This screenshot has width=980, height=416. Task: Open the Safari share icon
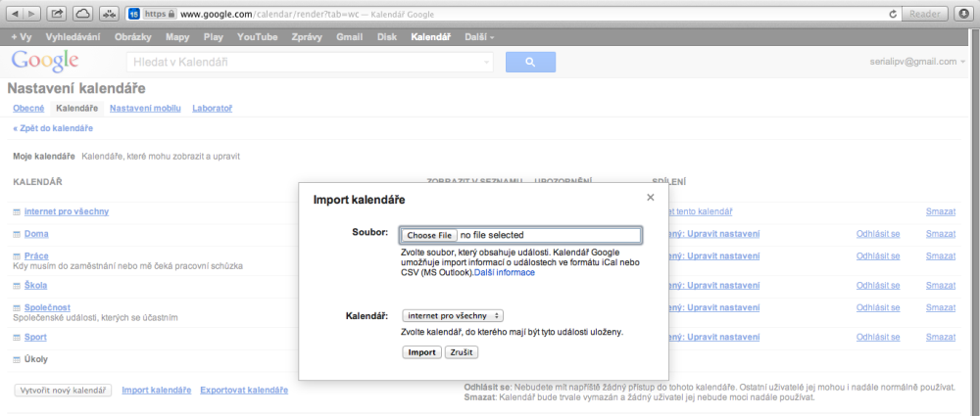pyautogui.click(x=57, y=14)
